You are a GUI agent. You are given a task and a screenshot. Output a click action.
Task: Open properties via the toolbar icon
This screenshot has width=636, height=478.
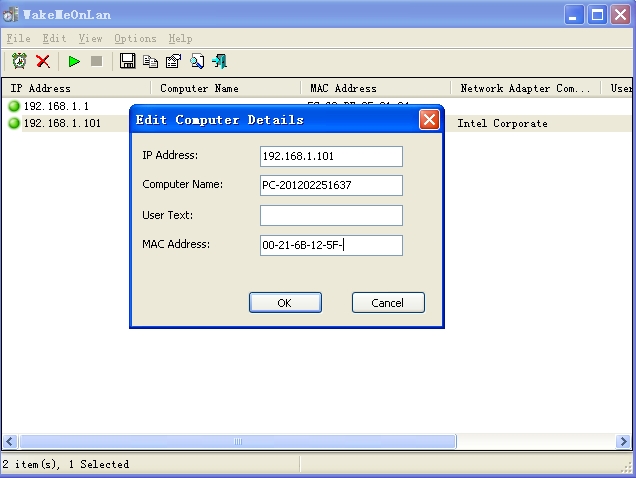pyautogui.click(x=173, y=62)
